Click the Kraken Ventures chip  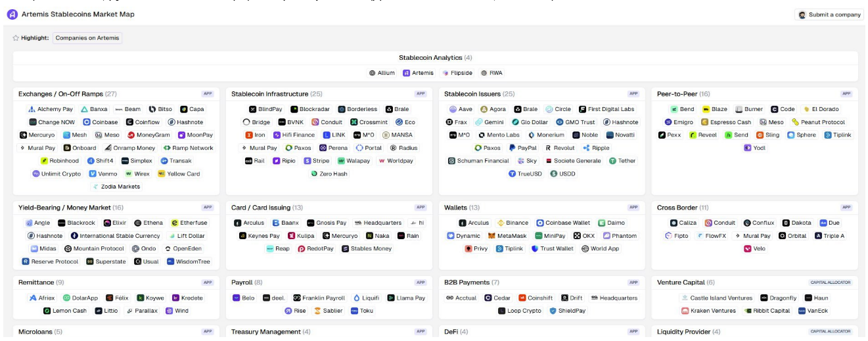(708, 311)
